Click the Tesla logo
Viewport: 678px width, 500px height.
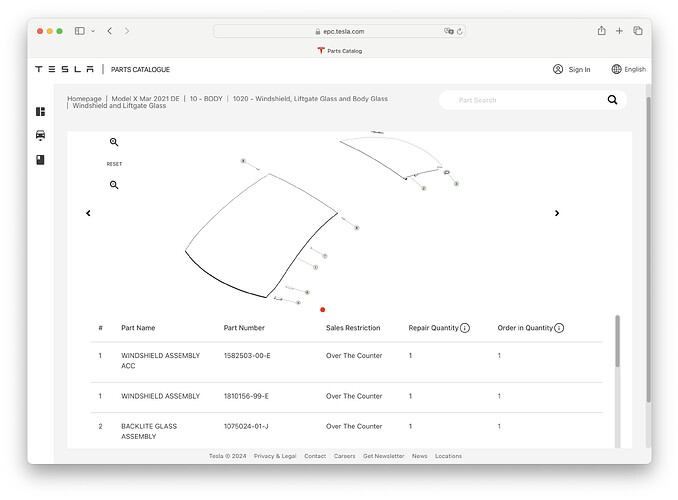(64, 69)
